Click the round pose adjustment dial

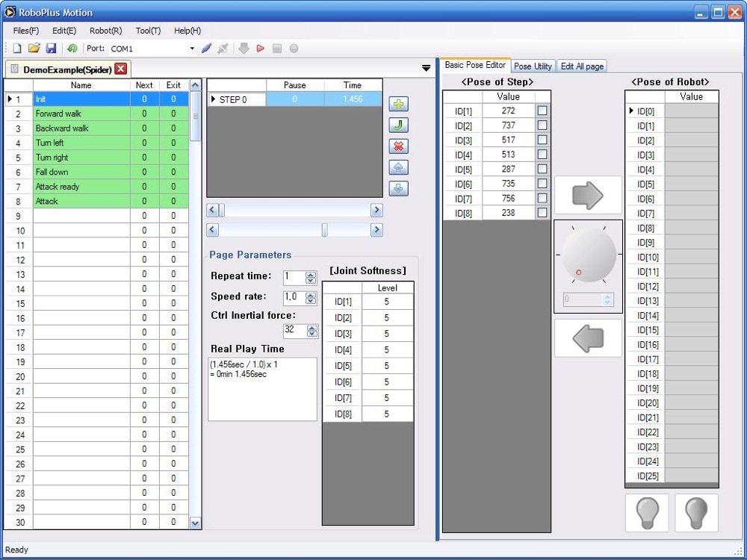(589, 255)
